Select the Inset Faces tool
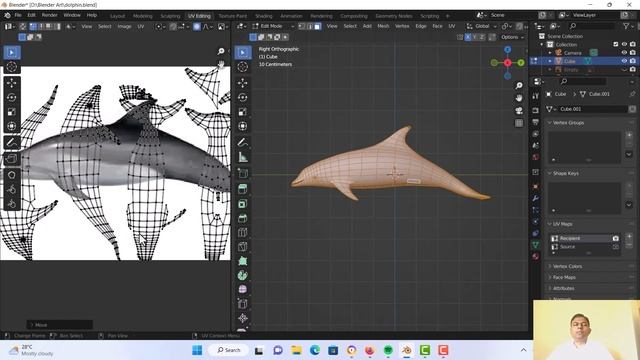 pos(243,204)
